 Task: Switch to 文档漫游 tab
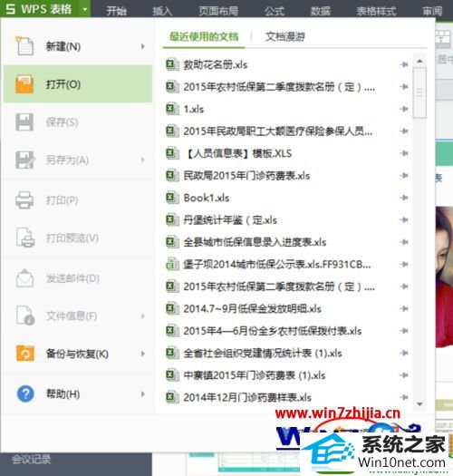(x=284, y=37)
